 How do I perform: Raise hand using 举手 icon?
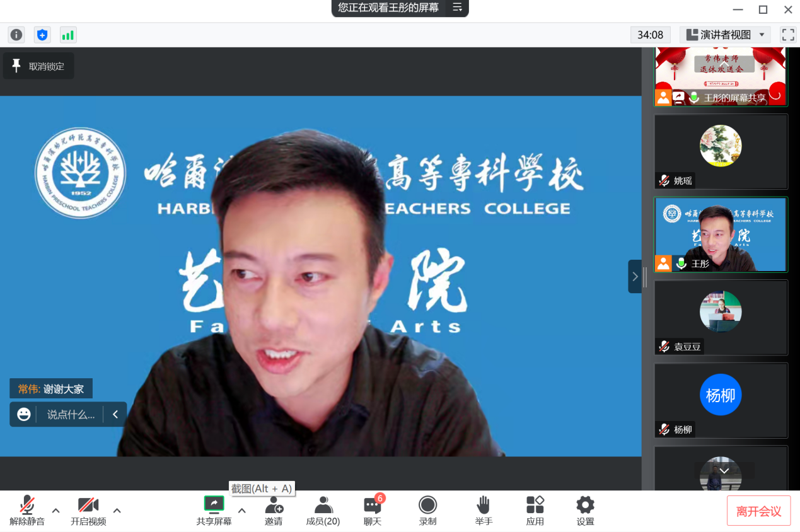484,511
